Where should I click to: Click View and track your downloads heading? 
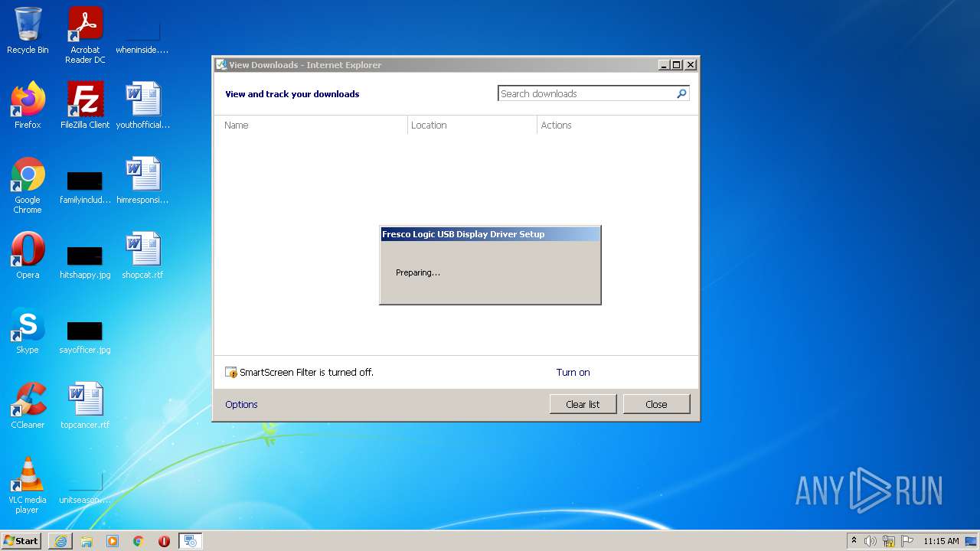tap(292, 94)
